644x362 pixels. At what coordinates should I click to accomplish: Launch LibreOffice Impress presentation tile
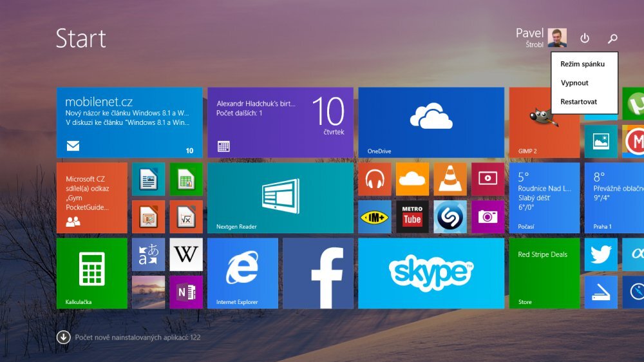coord(148,217)
